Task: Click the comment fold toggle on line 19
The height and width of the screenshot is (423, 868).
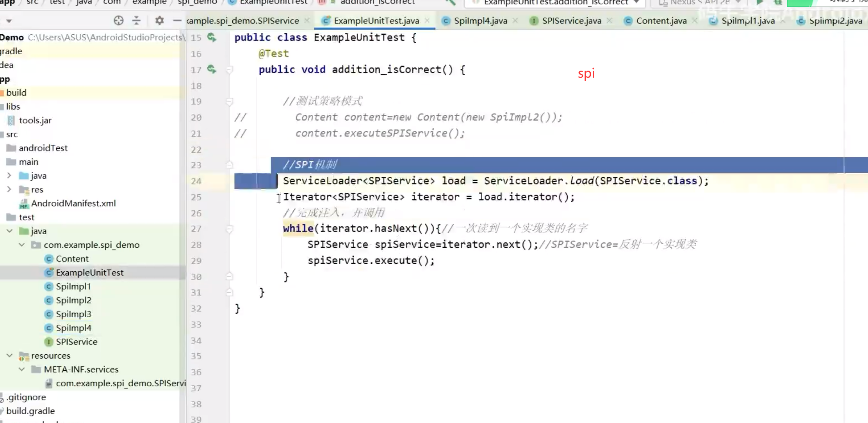Action: pyautogui.click(x=230, y=101)
